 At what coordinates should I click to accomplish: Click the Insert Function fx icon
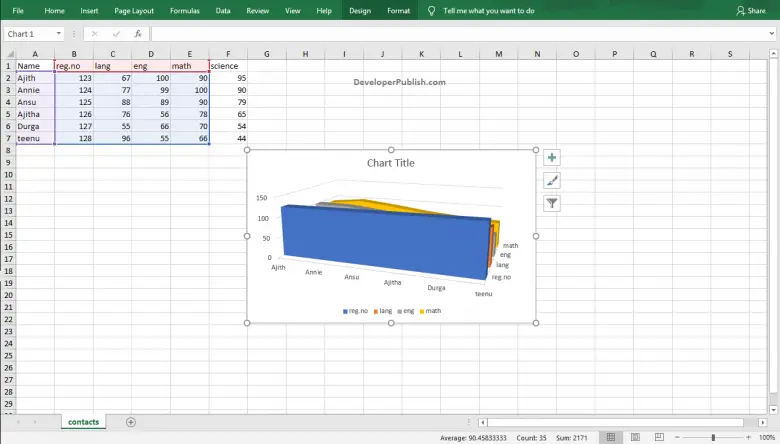[x=138, y=34]
